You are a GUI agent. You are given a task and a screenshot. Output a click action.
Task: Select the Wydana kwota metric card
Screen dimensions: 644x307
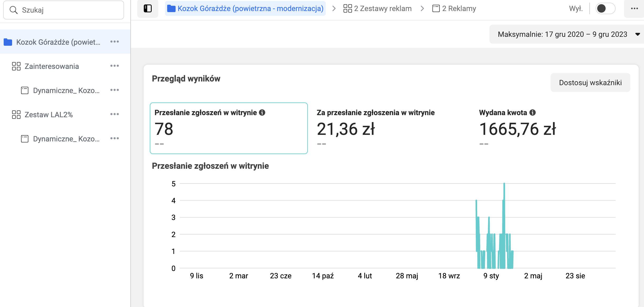pyautogui.click(x=517, y=128)
